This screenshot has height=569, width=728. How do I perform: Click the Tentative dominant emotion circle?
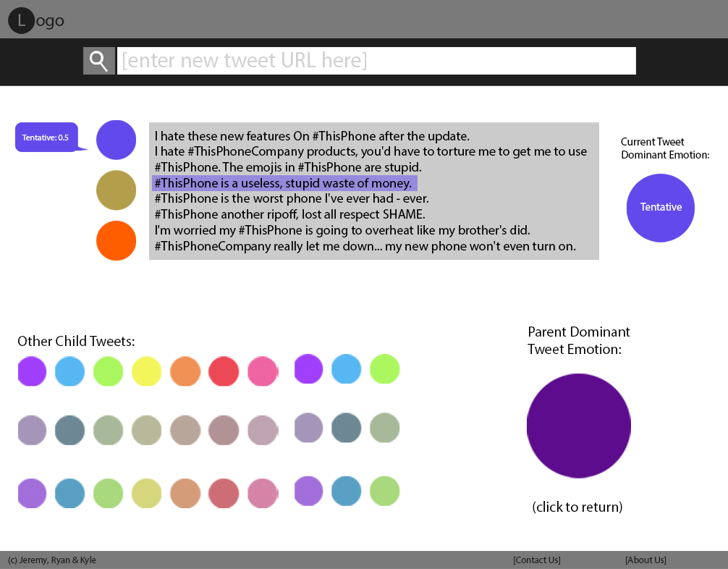click(x=660, y=208)
